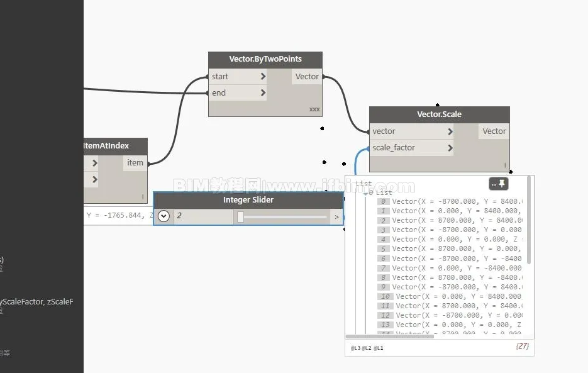Select the Vector.ByTwoPoints node header

(x=265, y=59)
